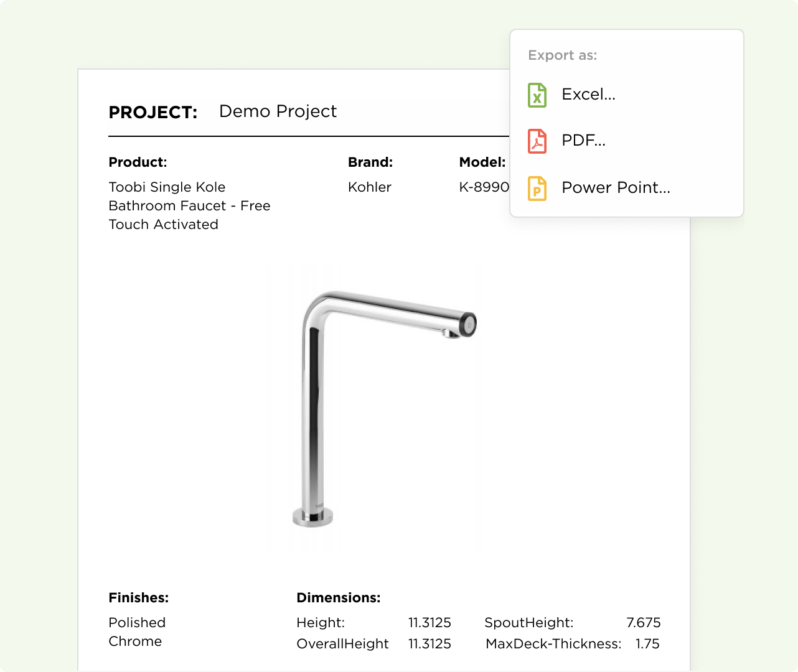This screenshot has height=672, width=798.
Task: Click the Dimensions: section heading
Action: [x=339, y=598]
